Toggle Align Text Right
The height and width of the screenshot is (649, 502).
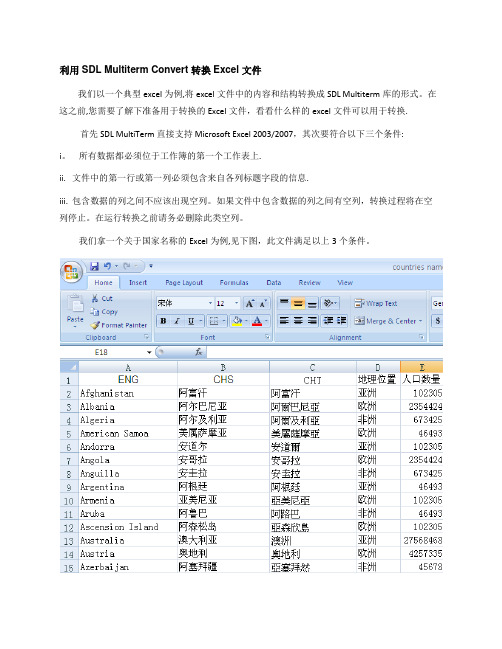coord(312,321)
